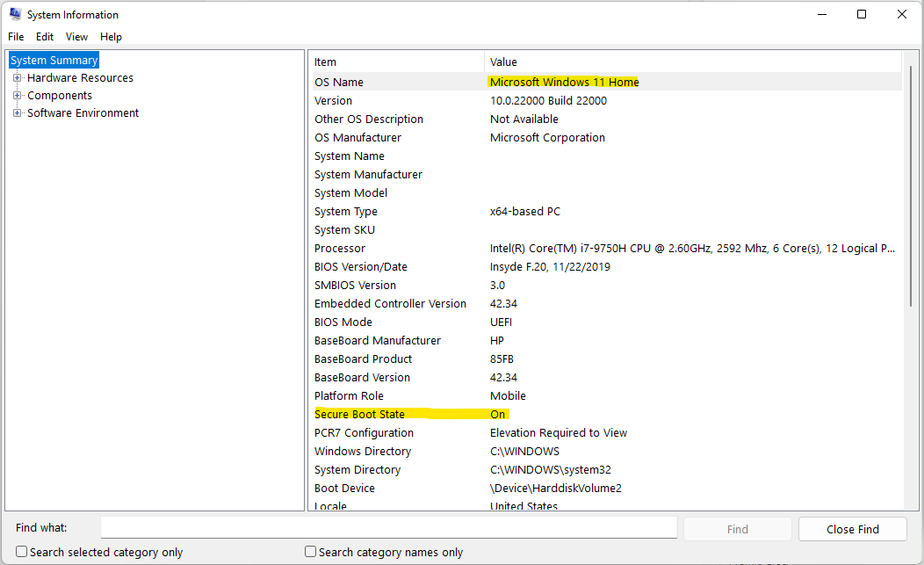Screen dimensions: 924x565
Task: Open the View menu
Action: coord(76,37)
